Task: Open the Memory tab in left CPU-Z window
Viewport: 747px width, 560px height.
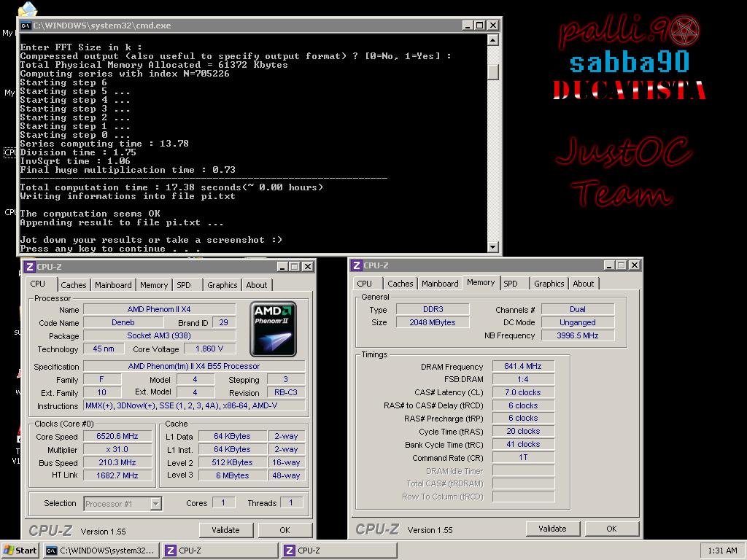Action: pyautogui.click(x=154, y=285)
